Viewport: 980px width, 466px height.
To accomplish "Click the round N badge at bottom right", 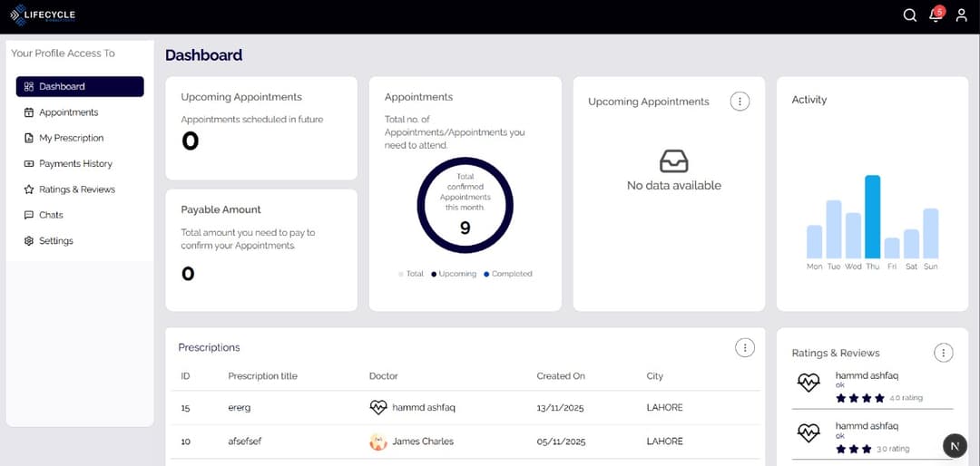I will click(x=955, y=446).
